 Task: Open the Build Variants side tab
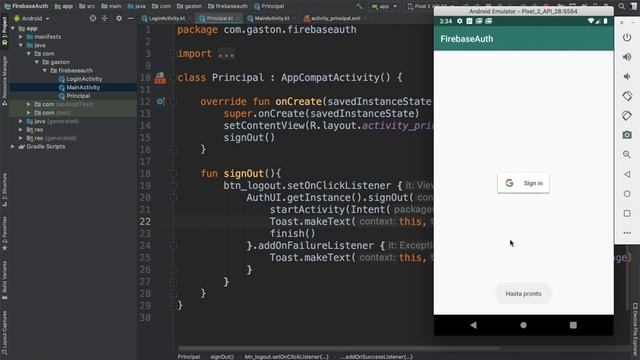[x=4, y=280]
